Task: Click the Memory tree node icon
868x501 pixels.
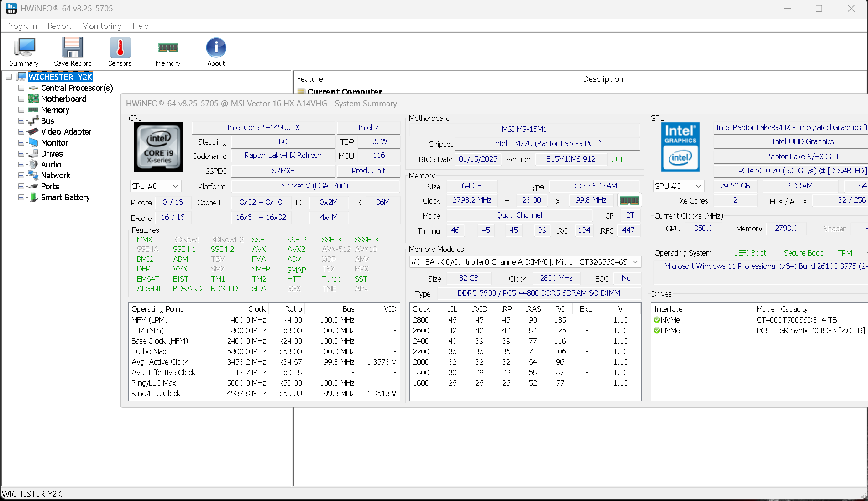Action: point(33,110)
